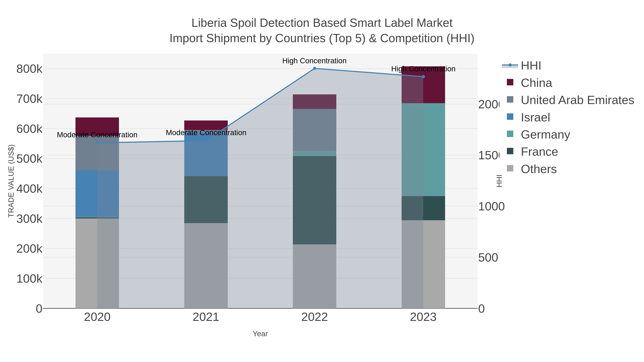
Task: Click the 500 HHI axis tick label
Action: click(x=488, y=258)
